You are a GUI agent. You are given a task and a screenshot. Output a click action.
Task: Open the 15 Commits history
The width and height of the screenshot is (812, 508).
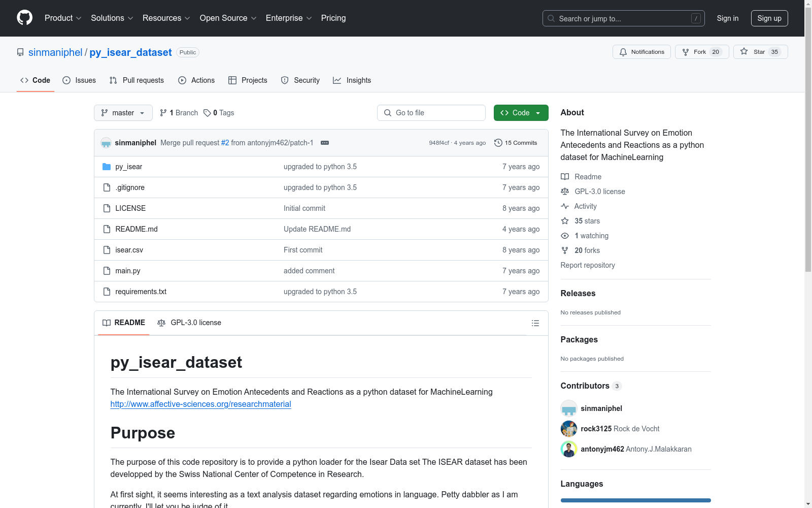click(516, 143)
